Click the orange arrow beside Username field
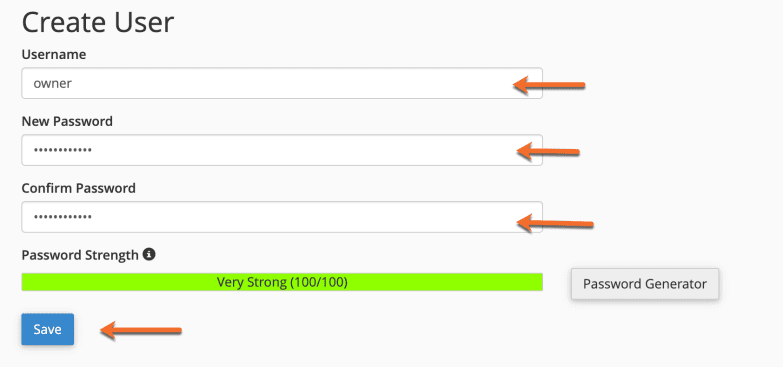Screen dimensions: 783x367 549,85
